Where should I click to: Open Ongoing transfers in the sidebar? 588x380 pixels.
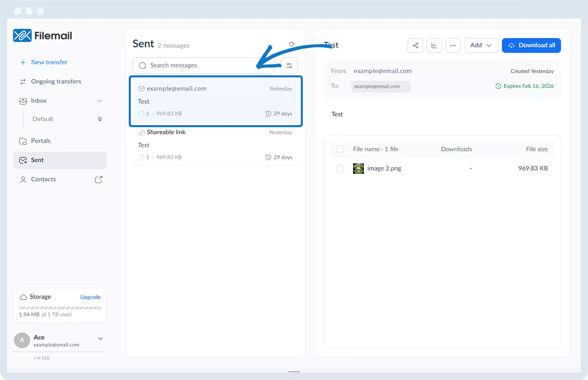pos(56,82)
